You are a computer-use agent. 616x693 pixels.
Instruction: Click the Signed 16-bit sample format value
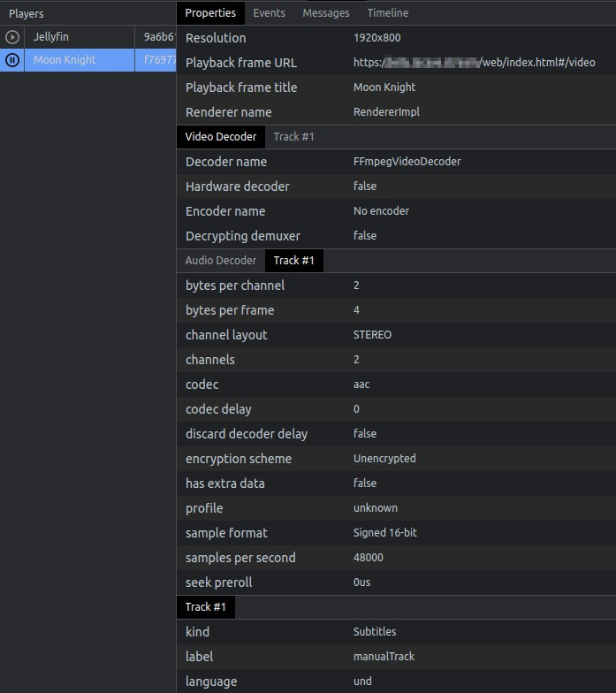tap(385, 533)
